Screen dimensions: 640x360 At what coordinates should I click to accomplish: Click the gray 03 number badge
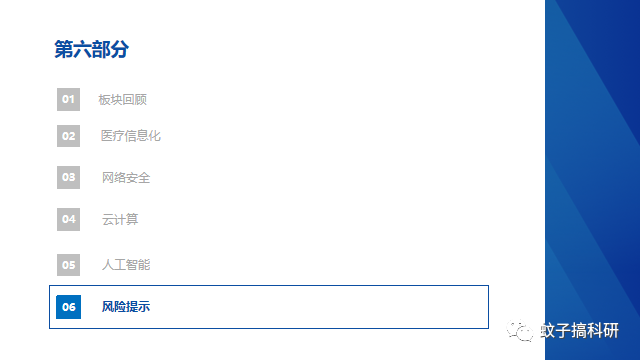(68, 177)
